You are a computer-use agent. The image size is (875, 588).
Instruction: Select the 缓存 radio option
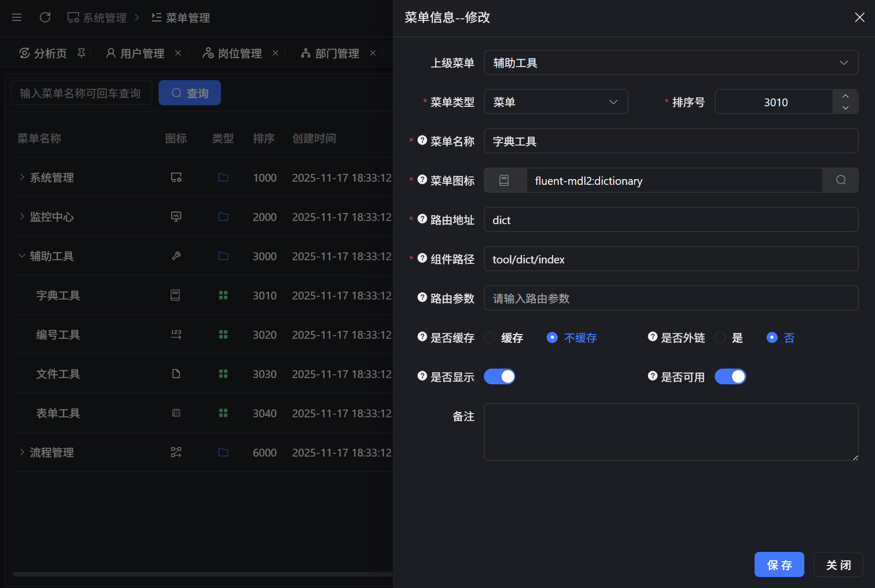(490, 338)
